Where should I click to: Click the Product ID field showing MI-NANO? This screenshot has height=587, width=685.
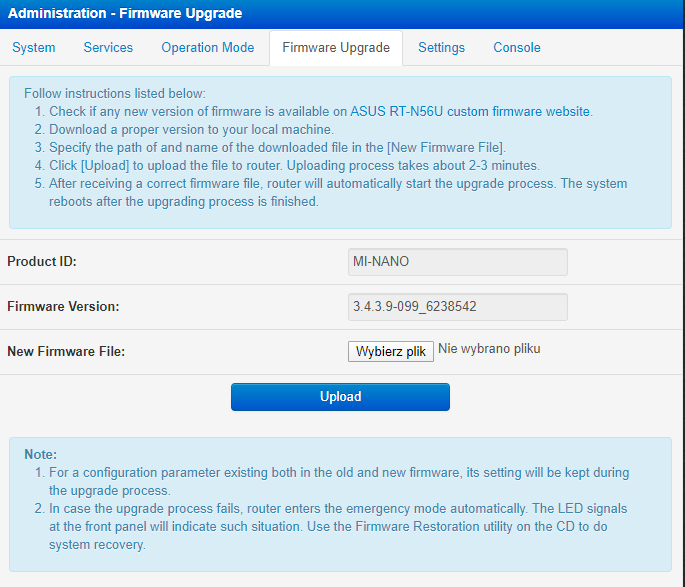[457, 262]
